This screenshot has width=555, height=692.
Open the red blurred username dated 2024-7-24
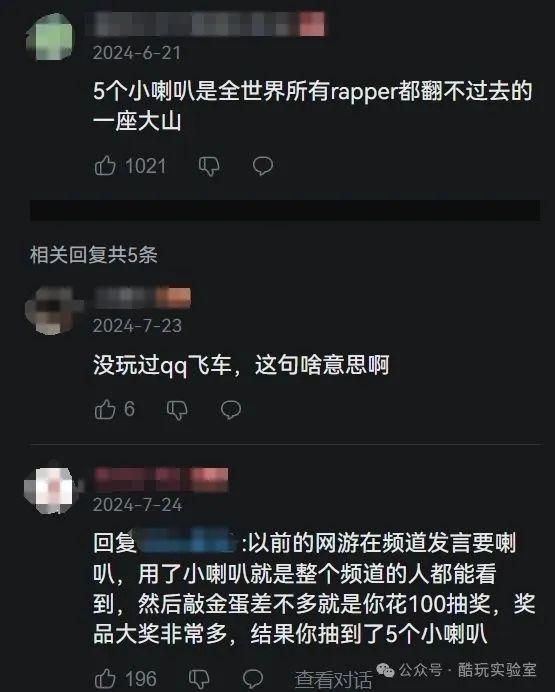coord(161,478)
